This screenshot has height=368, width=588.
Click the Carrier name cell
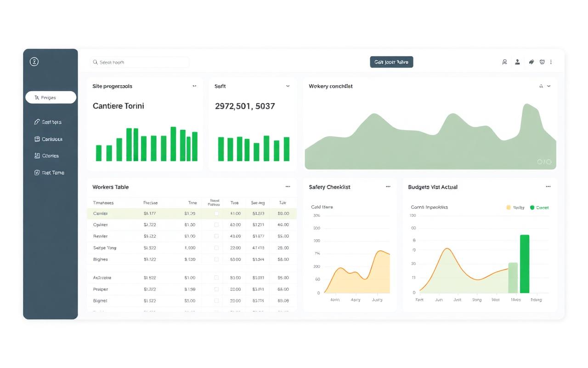(x=100, y=213)
